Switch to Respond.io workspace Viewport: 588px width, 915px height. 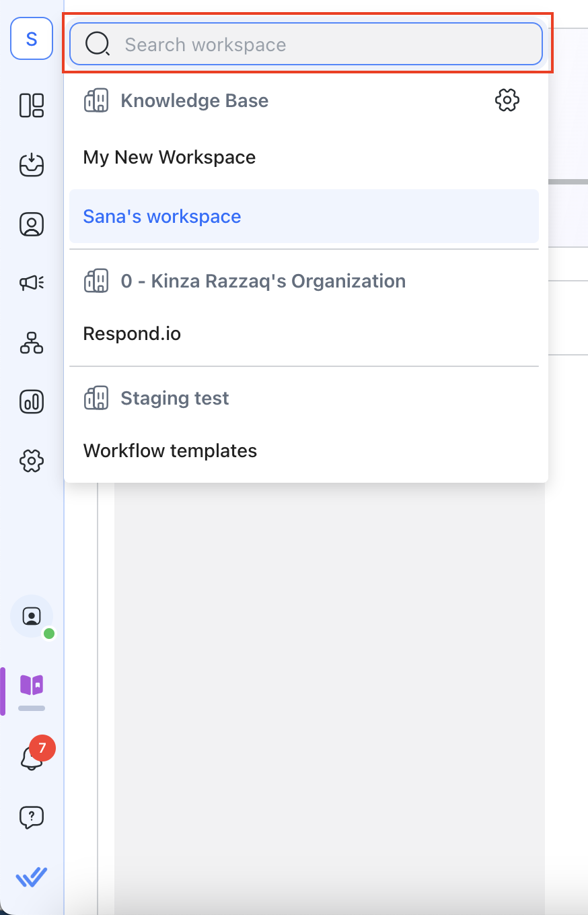[x=132, y=334]
